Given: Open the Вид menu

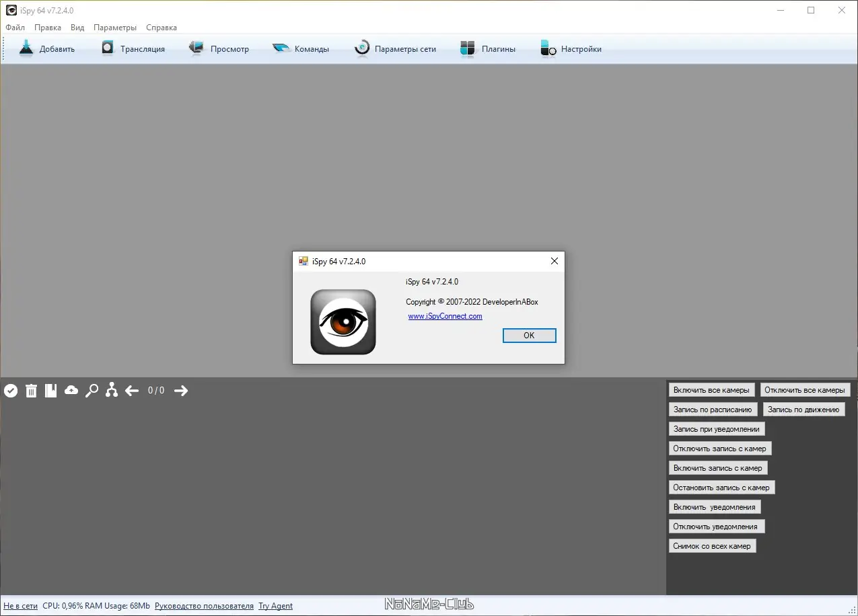Looking at the screenshot, I should pos(77,28).
